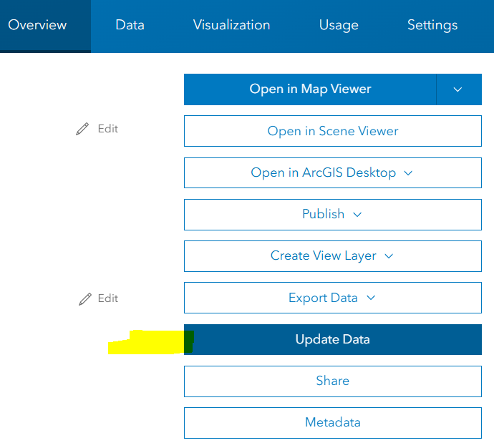This screenshot has width=494, height=448.
Task: Click the Edit link next to Export Data
Action: [108, 298]
